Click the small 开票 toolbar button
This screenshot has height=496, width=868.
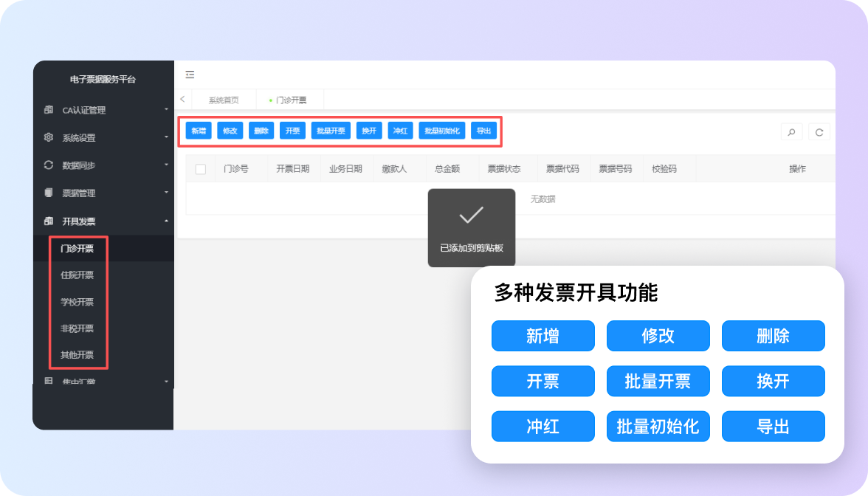(292, 131)
